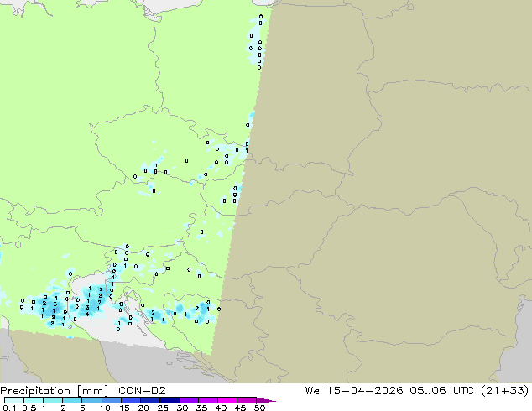Image resolution: width=532 pixels, height=411 pixels.
Task: Click the legend swatch between 20 and 25
Action: click(x=149, y=400)
